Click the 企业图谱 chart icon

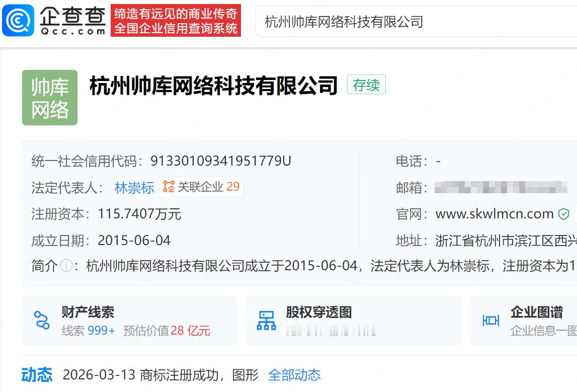[x=491, y=321]
